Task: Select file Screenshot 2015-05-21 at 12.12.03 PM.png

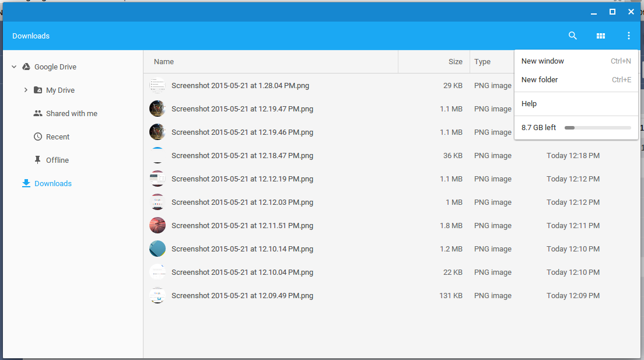Action: [242, 202]
